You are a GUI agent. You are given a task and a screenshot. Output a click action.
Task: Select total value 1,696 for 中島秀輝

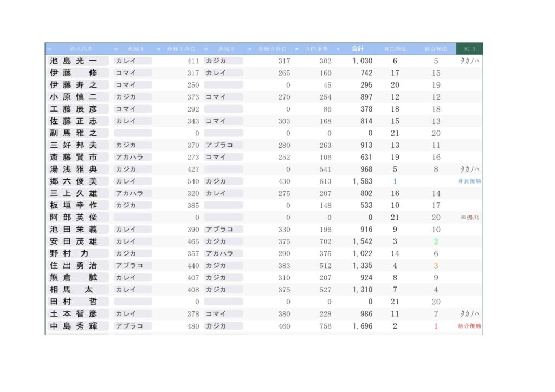tap(363, 326)
